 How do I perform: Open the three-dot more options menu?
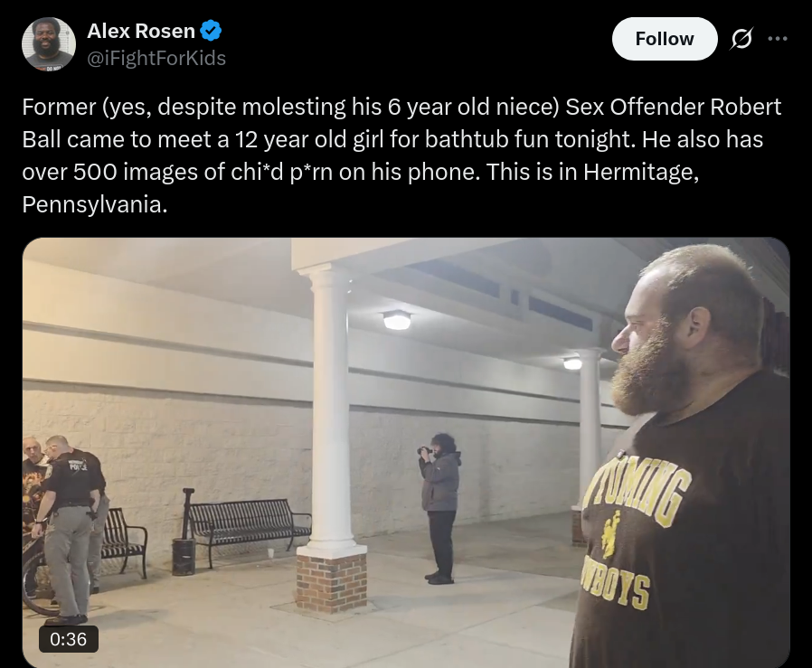click(x=778, y=39)
